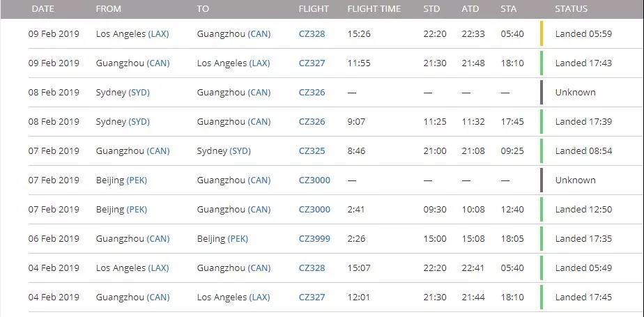Click the ATD column header
644x317 pixels.
(x=470, y=8)
